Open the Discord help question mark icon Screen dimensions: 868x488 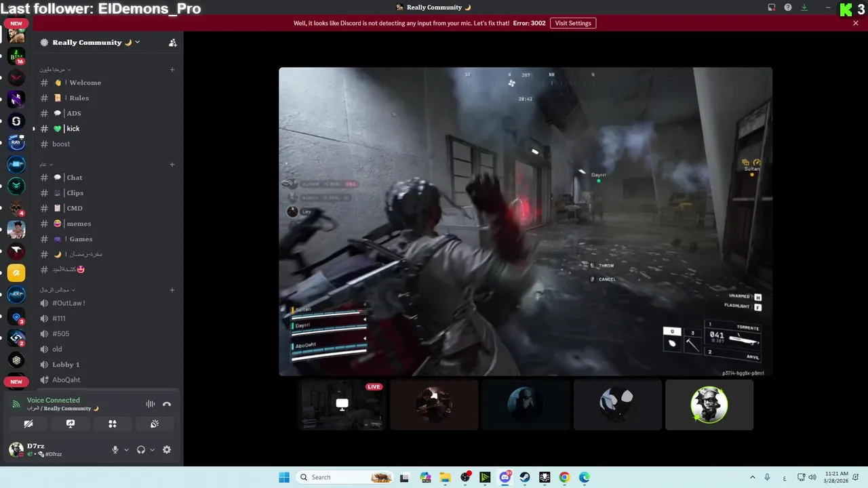[788, 7]
